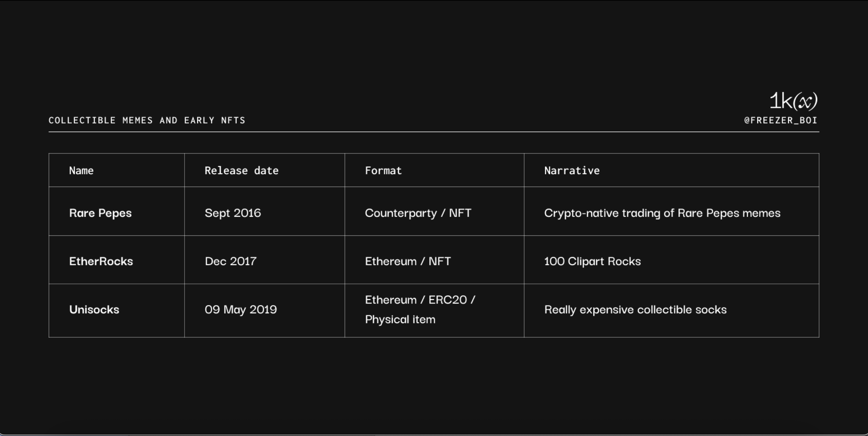The image size is (868, 436).
Task: Click the Sept 2016 release date
Action: pyautogui.click(x=233, y=213)
